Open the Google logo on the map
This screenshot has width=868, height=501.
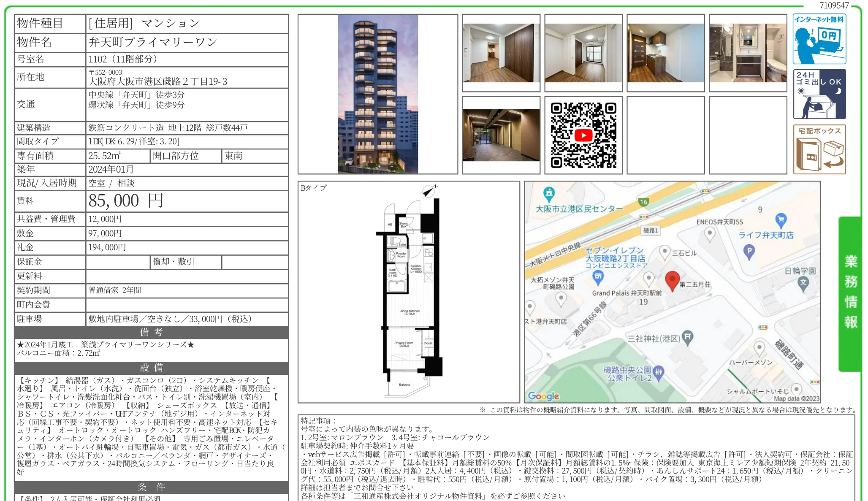tap(542, 396)
